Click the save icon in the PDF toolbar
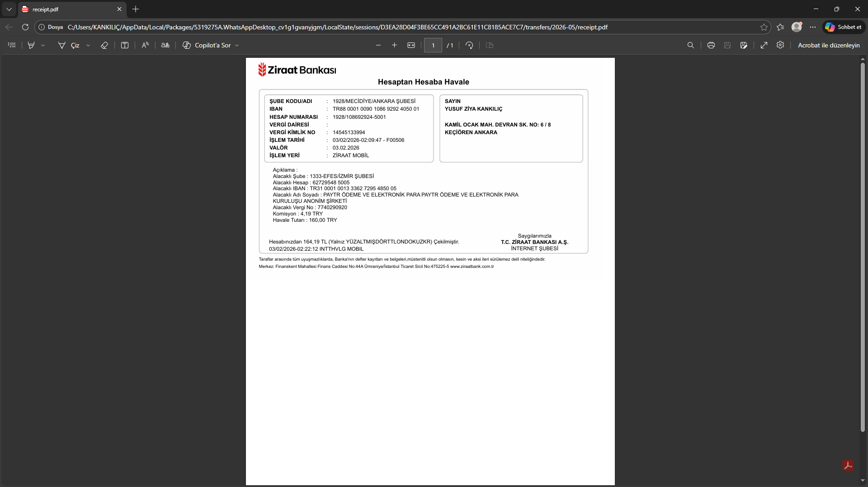 (727, 45)
